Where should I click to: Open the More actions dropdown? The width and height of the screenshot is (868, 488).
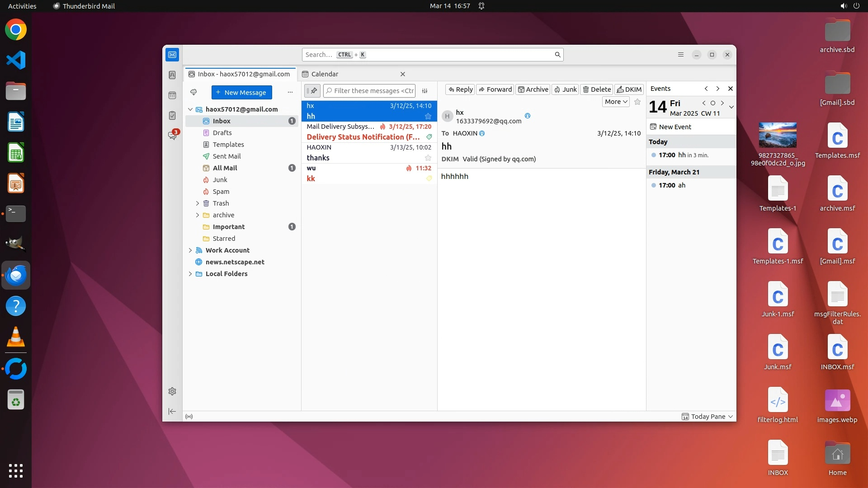click(616, 102)
